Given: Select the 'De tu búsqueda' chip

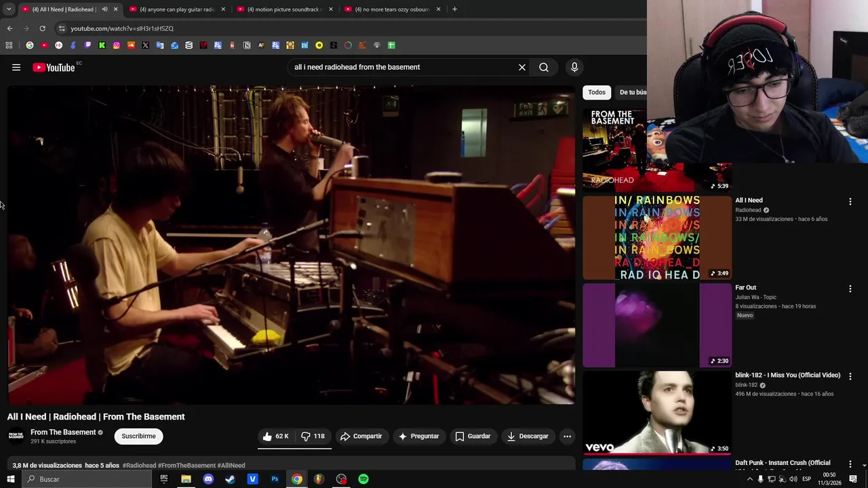Looking at the screenshot, I should pyautogui.click(x=632, y=92).
